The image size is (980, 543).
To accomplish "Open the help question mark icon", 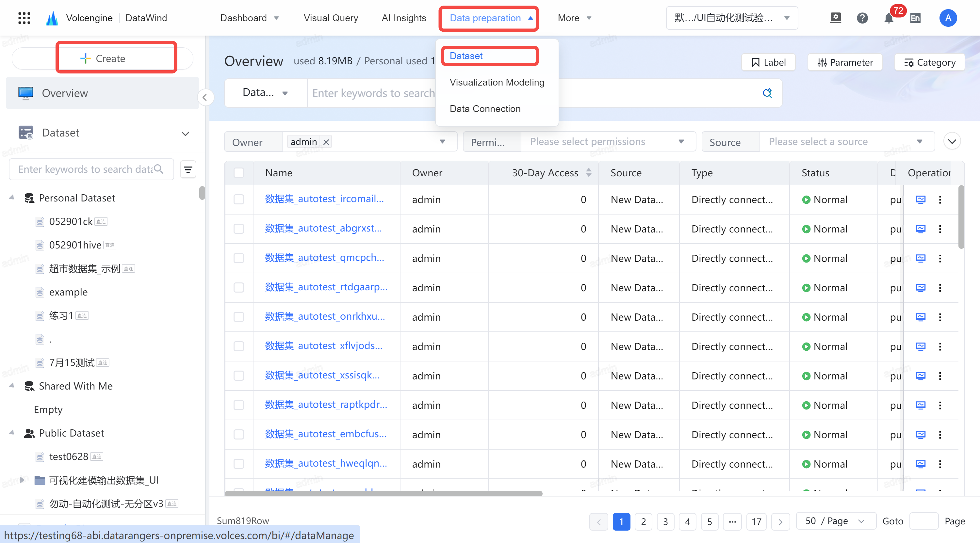I will click(x=862, y=18).
